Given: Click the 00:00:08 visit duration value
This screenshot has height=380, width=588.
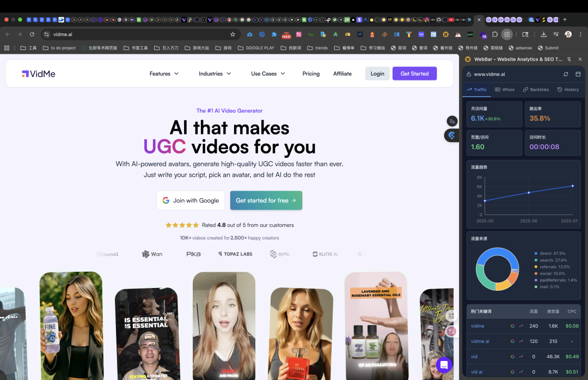Looking at the screenshot, I should pos(544,146).
